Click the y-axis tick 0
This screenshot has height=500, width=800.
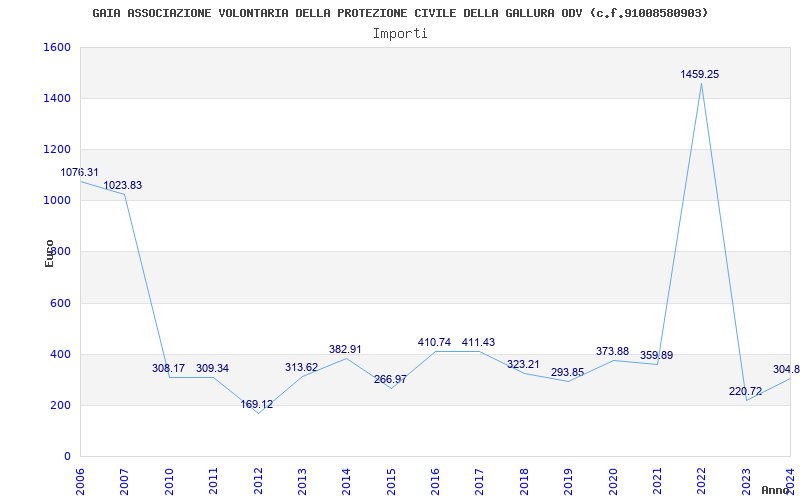[x=67, y=457]
